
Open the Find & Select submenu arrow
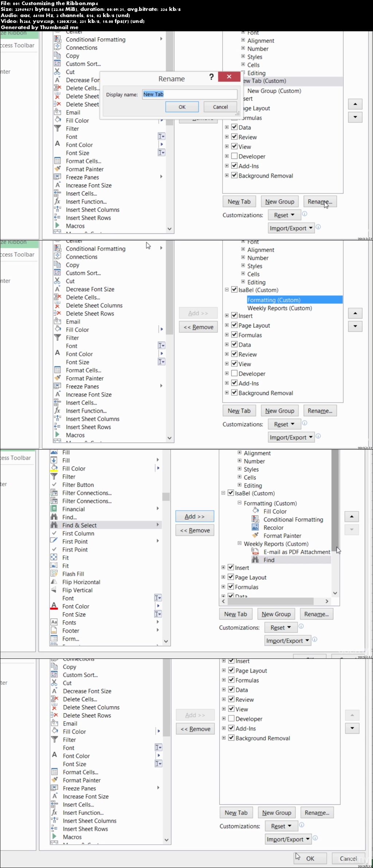158,525
